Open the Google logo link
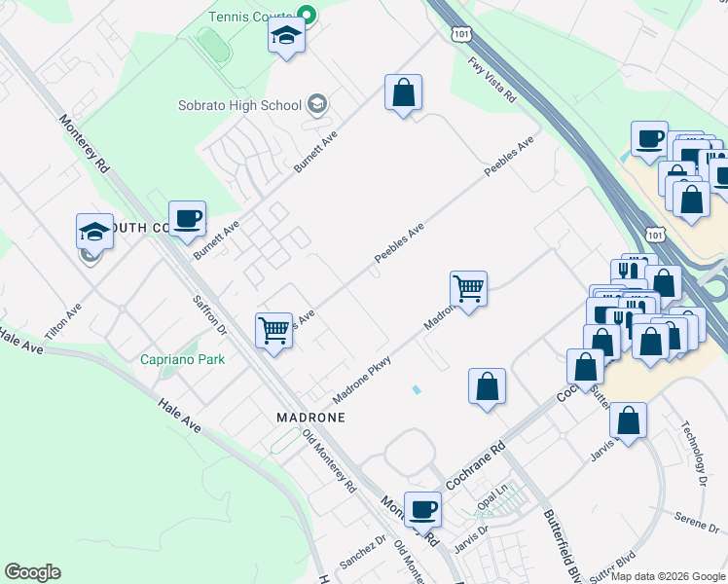This screenshot has width=728, height=584. point(32,572)
